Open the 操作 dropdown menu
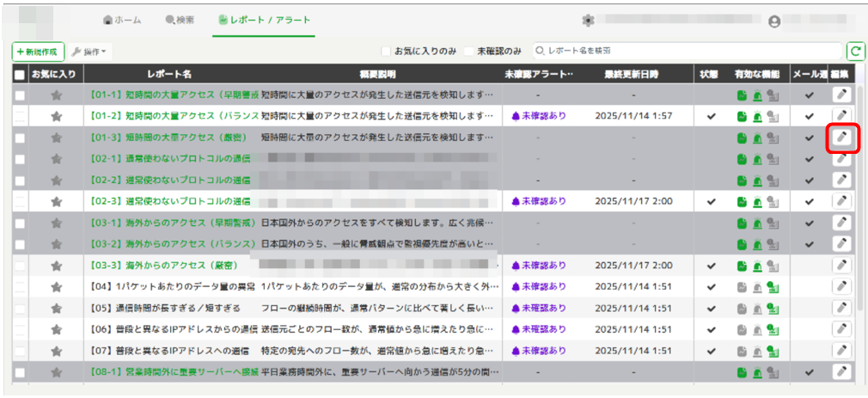Image resolution: width=868 pixels, height=398 pixels. (x=91, y=52)
